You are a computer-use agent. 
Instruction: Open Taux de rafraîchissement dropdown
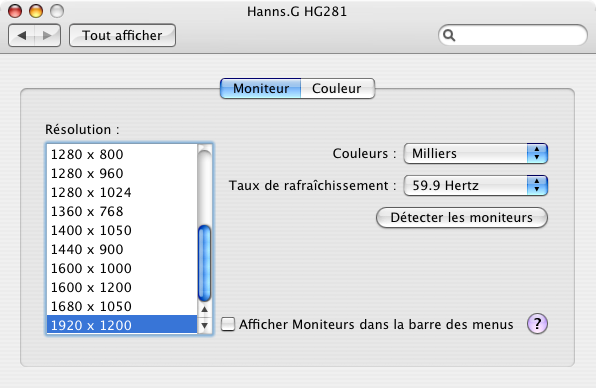pos(476,185)
